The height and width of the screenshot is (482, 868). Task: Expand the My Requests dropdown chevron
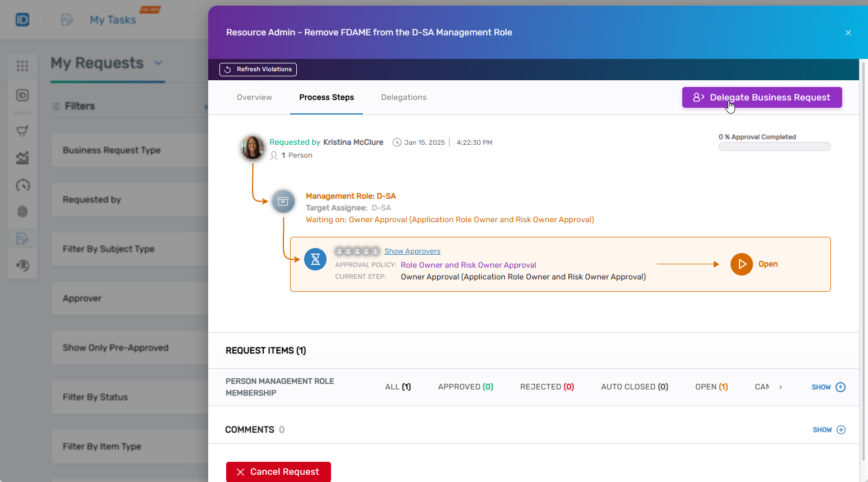click(158, 63)
